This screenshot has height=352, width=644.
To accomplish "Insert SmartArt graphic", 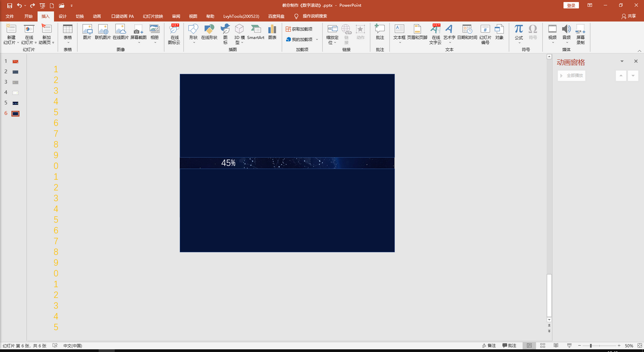I will 255,33.
